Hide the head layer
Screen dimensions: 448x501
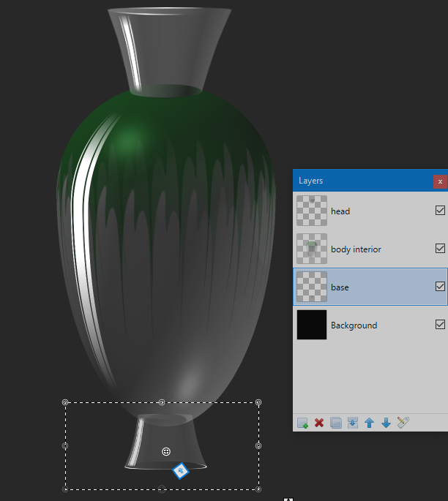coord(440,210)
